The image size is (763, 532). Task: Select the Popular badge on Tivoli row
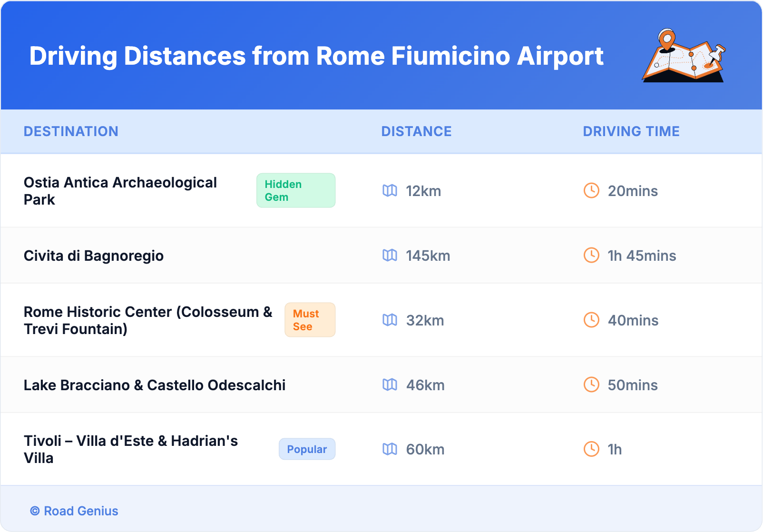click(x=307, y=449)
